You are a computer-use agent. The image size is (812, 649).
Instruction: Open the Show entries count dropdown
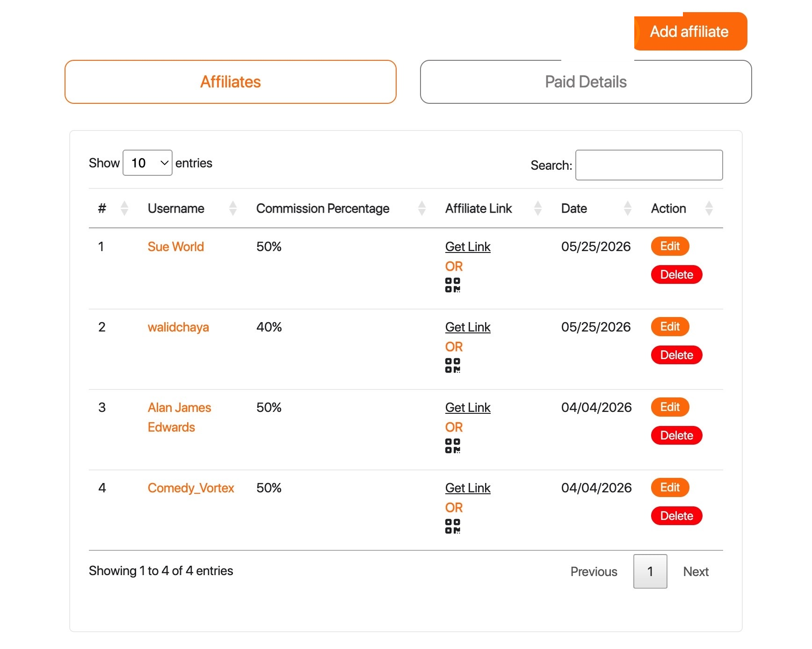(x=147, y=163)
